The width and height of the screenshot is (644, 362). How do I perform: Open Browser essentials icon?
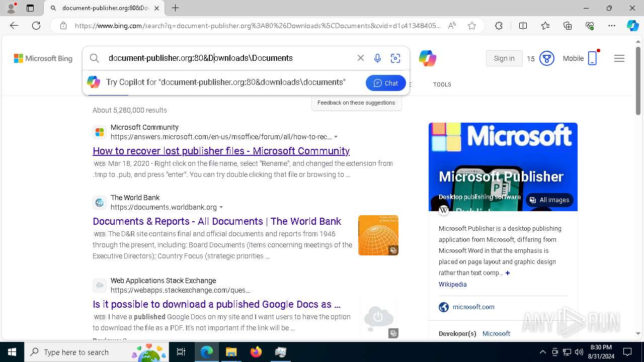590,26
